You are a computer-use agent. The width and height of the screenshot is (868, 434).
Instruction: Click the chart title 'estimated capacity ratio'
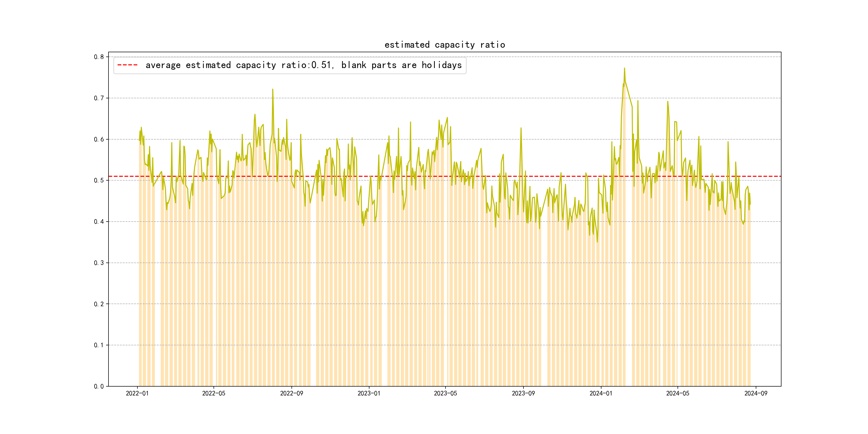point(444,45)
